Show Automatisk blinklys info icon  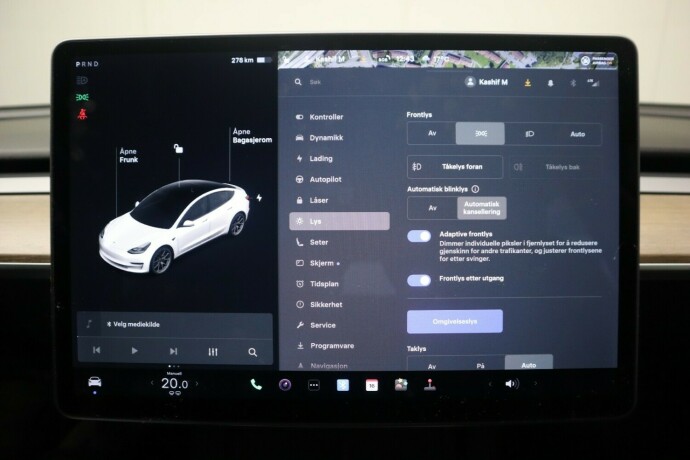coord(475,189)
